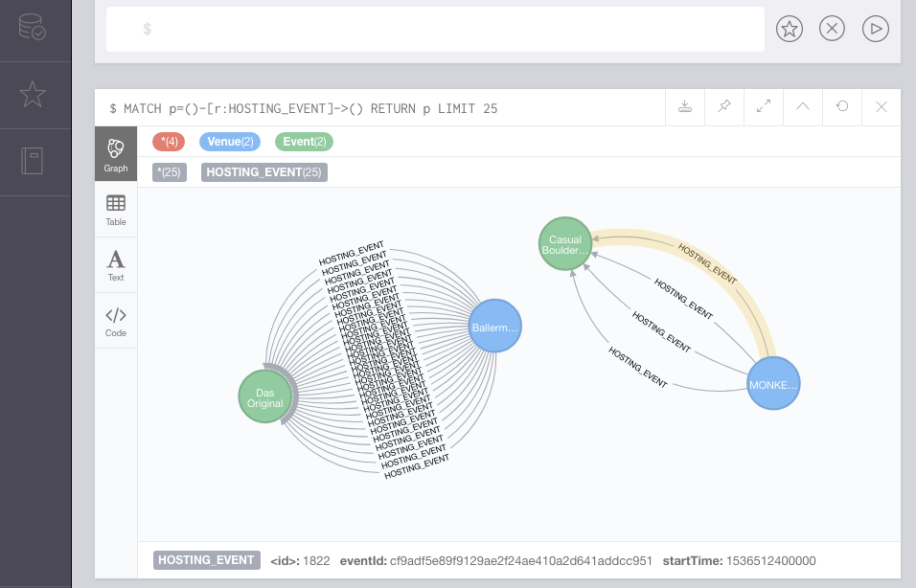The width and height of the screenshot is (916, 588).
Task: Click the highlighted yellow HOSTING_EVENT relationship
Action: [x=707, y=263]
